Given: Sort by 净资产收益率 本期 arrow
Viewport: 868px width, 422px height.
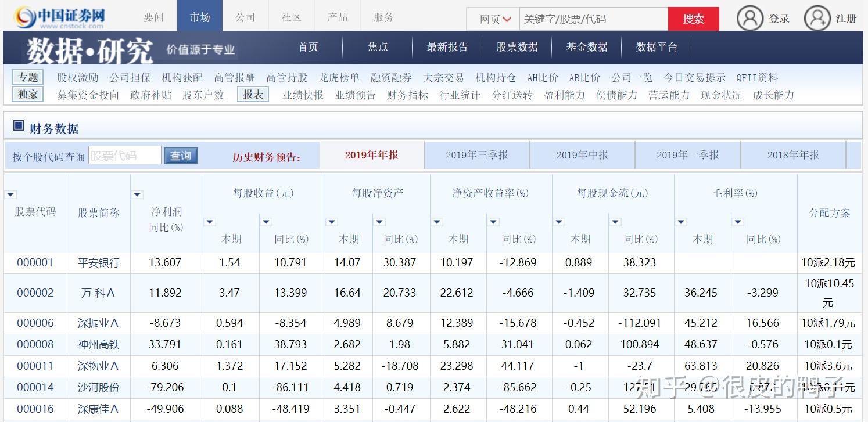Looking at the screenshot, I should tap(437, 222).
